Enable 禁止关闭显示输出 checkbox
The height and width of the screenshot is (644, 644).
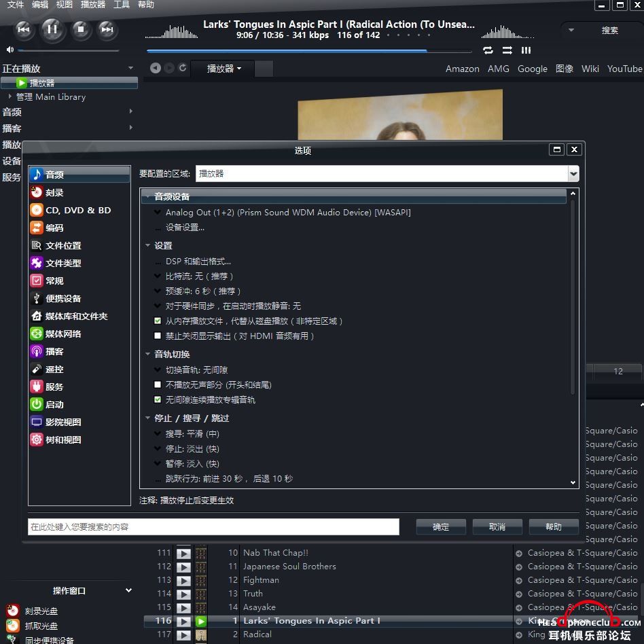point(158,336)
